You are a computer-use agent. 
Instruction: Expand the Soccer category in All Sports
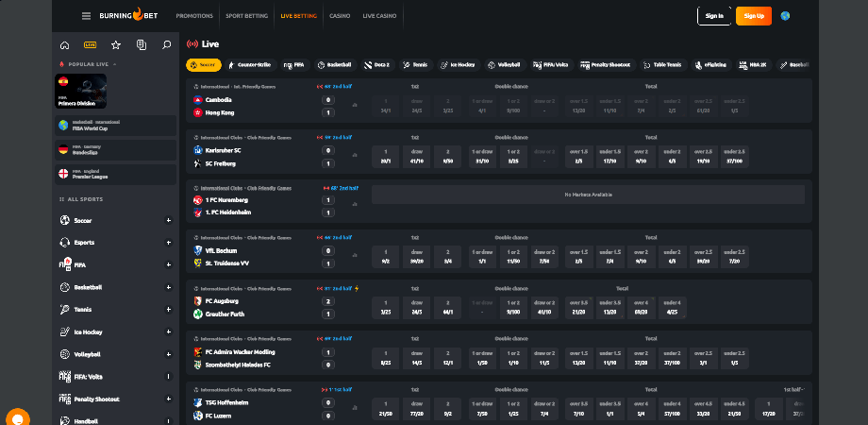(169, 220)
